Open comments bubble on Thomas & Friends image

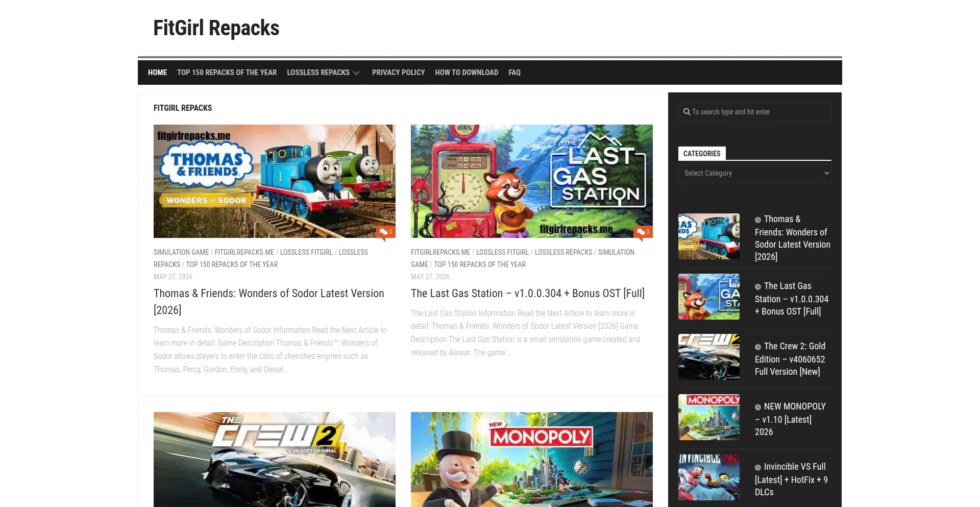point(386,232)
